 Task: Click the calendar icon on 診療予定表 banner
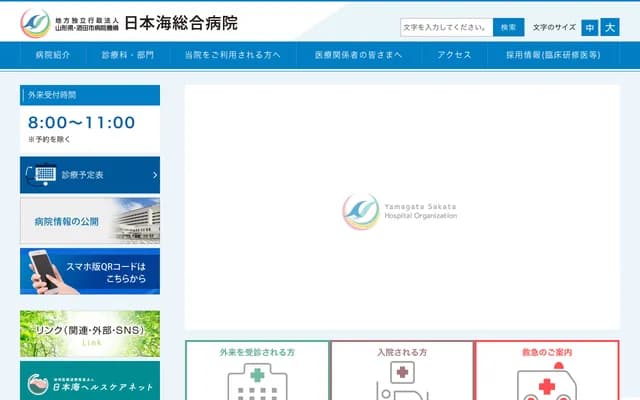click(x=43, y=174)
